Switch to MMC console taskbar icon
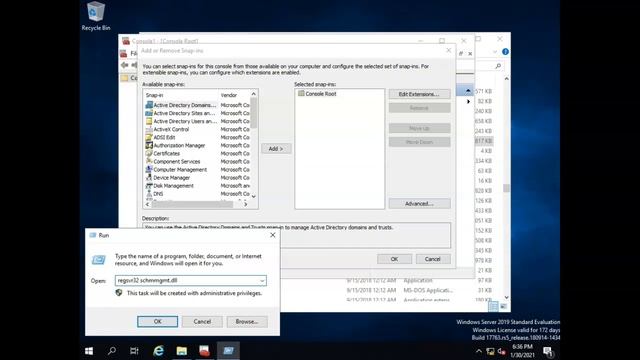The width and height of the screenshot is (640, 360). tap(204, 351)
